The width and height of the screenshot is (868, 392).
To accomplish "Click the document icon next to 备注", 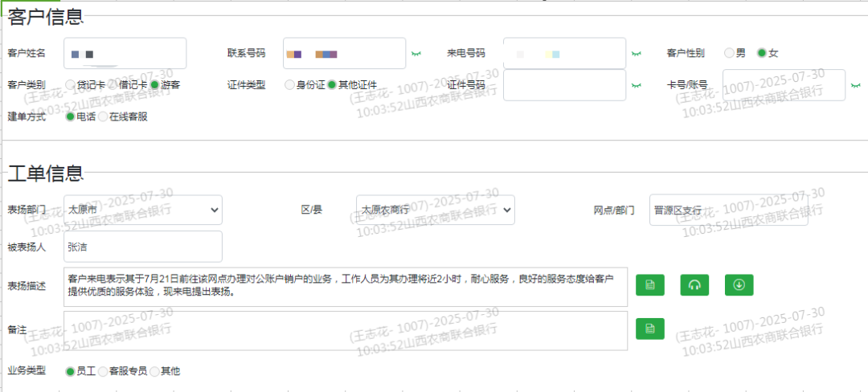I will tap(649, 328).
